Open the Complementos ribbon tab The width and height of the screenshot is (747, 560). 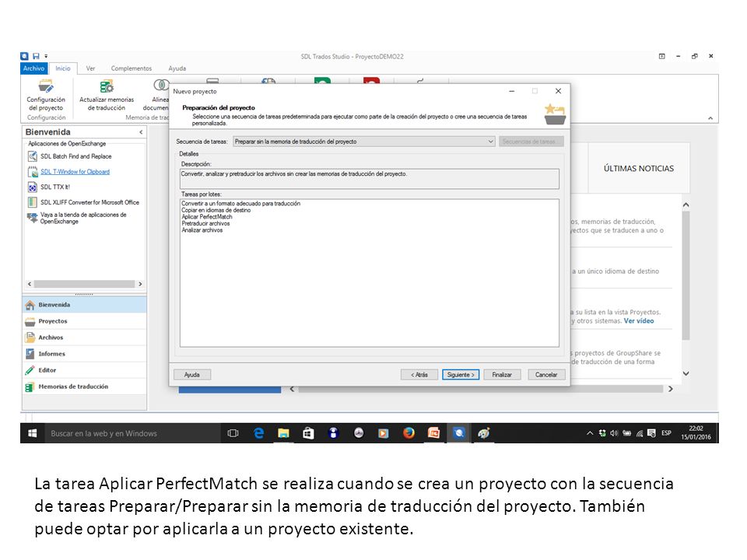coord(132,68)
